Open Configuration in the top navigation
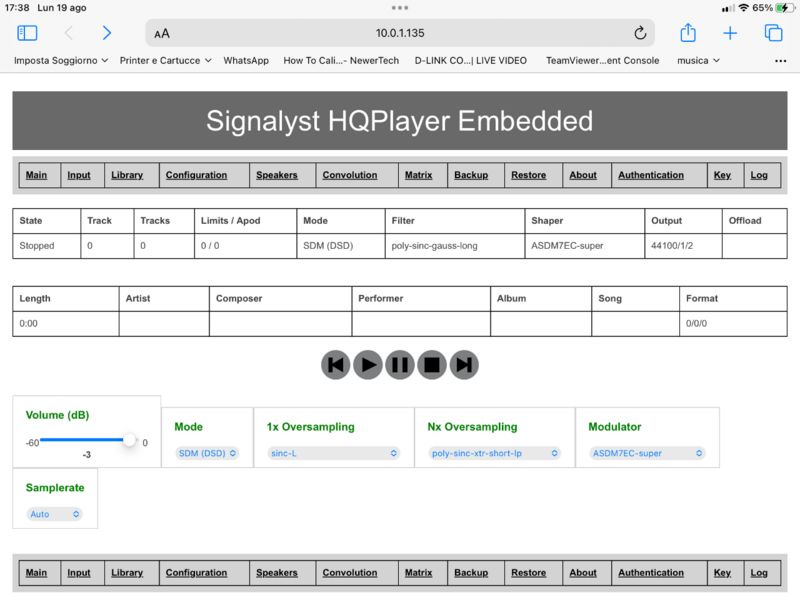Screen dimensions: 800x600 coord(196,175)
